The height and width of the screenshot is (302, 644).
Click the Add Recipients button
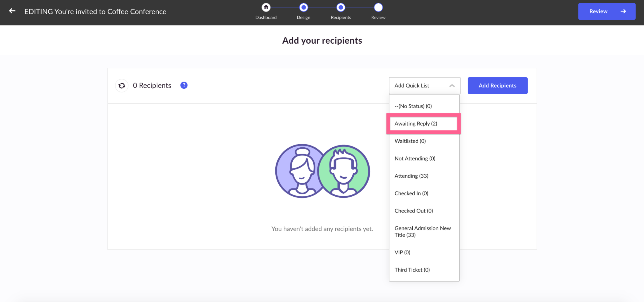[497, 86]
